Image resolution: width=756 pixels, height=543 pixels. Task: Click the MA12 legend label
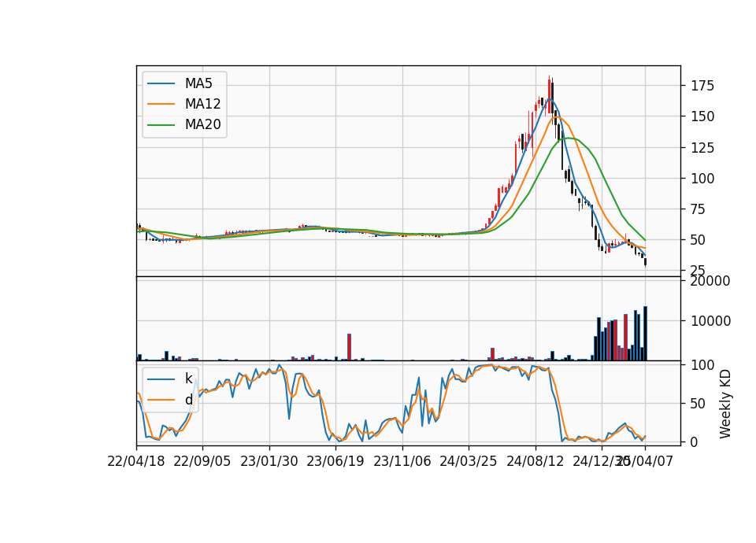coord(202,104)
